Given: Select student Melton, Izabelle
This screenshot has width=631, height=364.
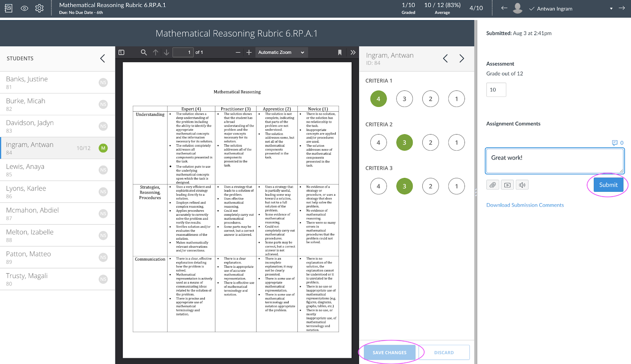Looking at the screenshot, I should point(58,235).
